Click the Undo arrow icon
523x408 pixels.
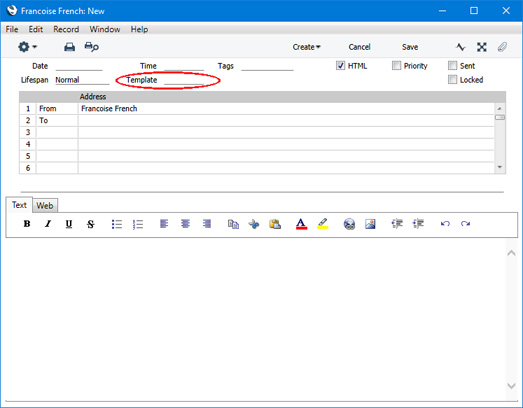445,224
